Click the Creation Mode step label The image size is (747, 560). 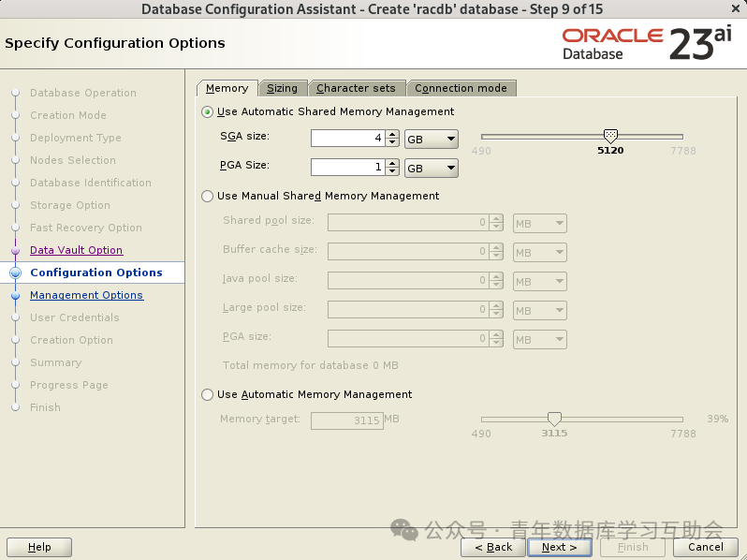68,115
